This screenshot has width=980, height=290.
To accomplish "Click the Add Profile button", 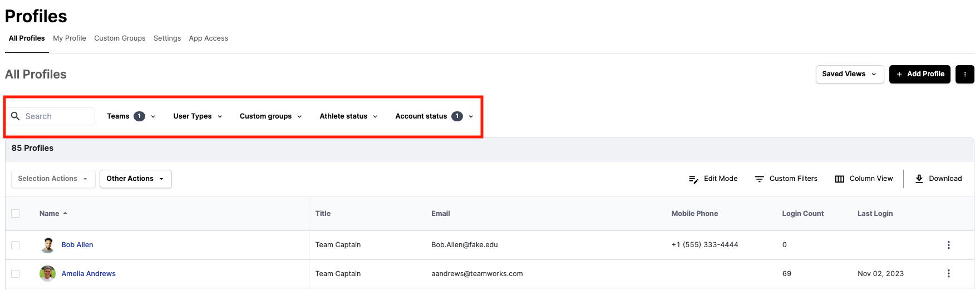I will 919,74.
